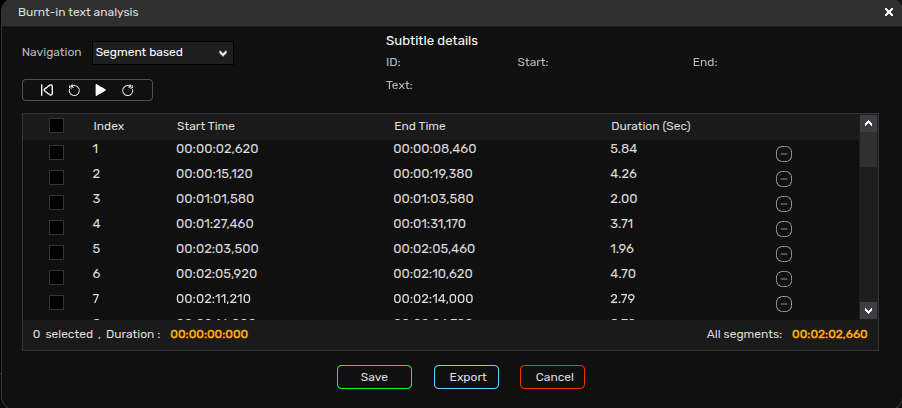
Task: Remove segment 3 with its minus icon
Action: (783, 204)
